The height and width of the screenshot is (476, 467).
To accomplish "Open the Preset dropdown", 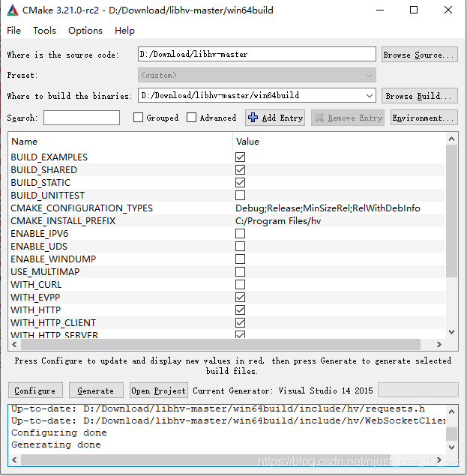I will pyautogui.click(x=257, y=75).
